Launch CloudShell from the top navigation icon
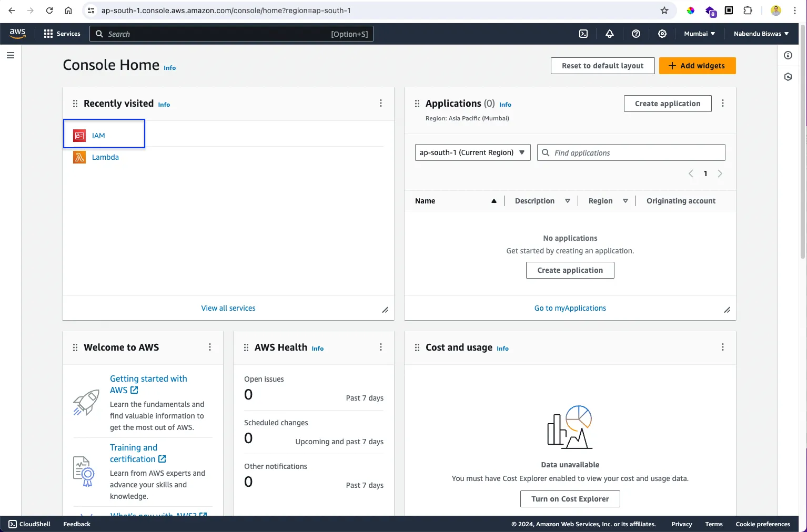 pyautogui.click(x=583, y=34)
